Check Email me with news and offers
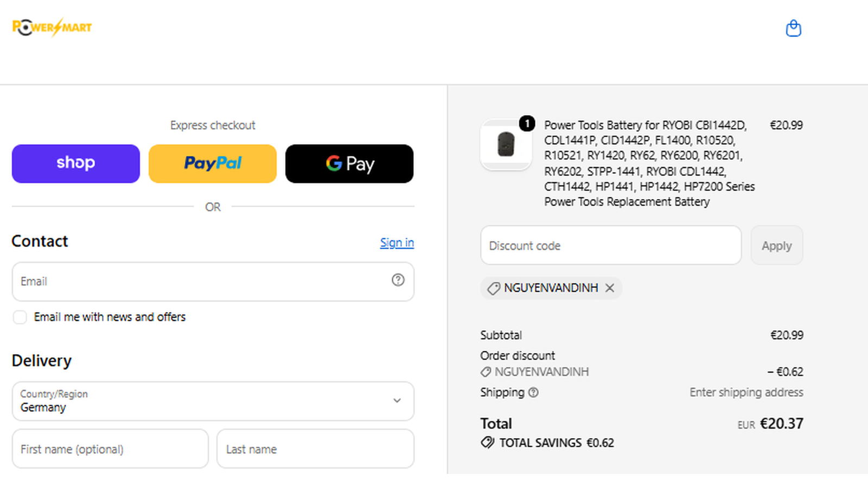The height and width of the screenshot is (488, 868). tap(20, 317)
